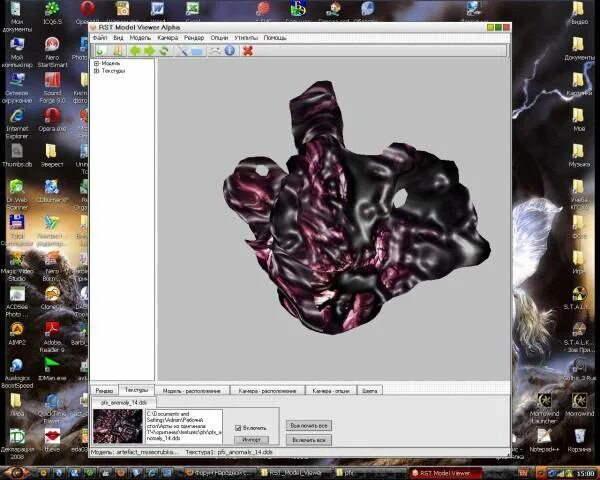Click the 15:00 system tray clock
The width and height of the screenshot is (600, 480).
[585, 474]
